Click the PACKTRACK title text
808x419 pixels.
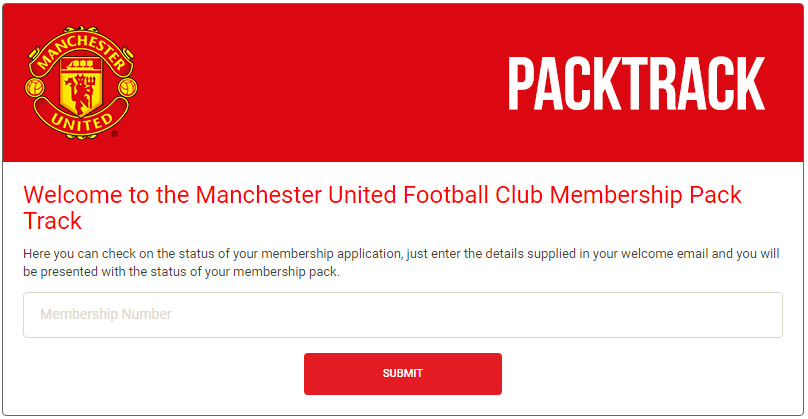[x=637, y=83]
